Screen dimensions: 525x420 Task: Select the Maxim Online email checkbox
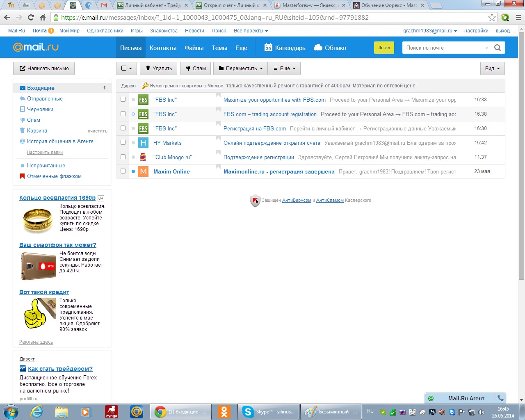point(123,171)
